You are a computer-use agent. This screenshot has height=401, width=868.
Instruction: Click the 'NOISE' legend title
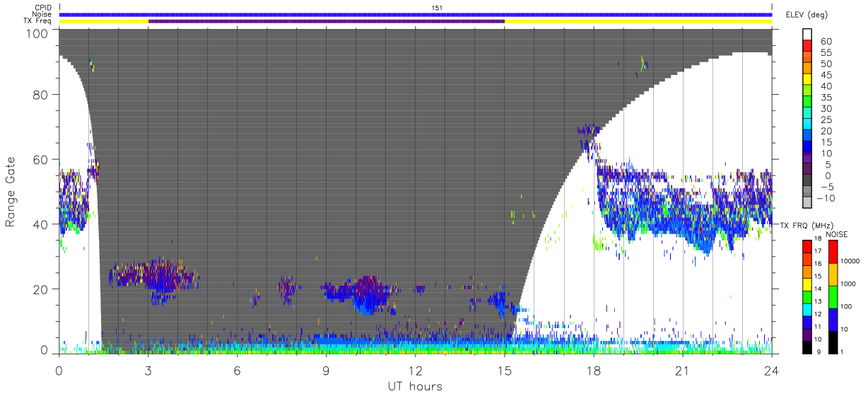pyautogui.click(x=835, y=234)
